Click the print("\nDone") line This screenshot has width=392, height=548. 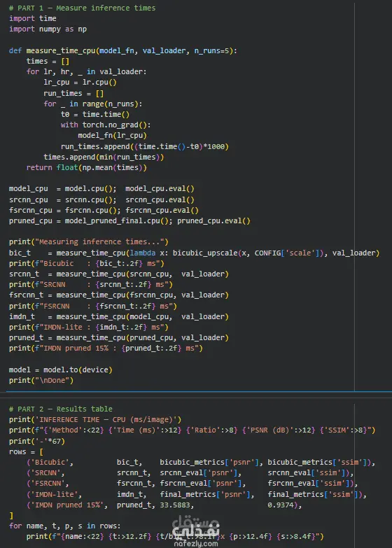41,380
